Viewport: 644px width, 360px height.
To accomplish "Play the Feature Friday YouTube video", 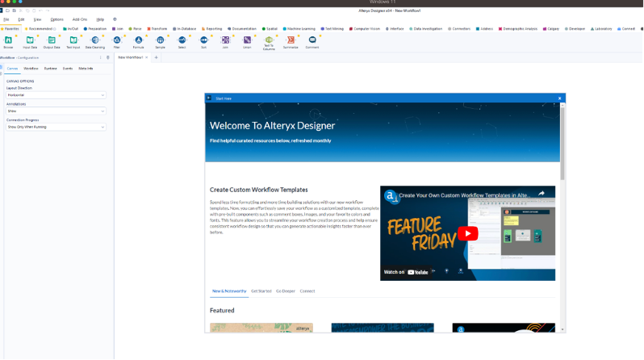I will click(x=467, y=233).
